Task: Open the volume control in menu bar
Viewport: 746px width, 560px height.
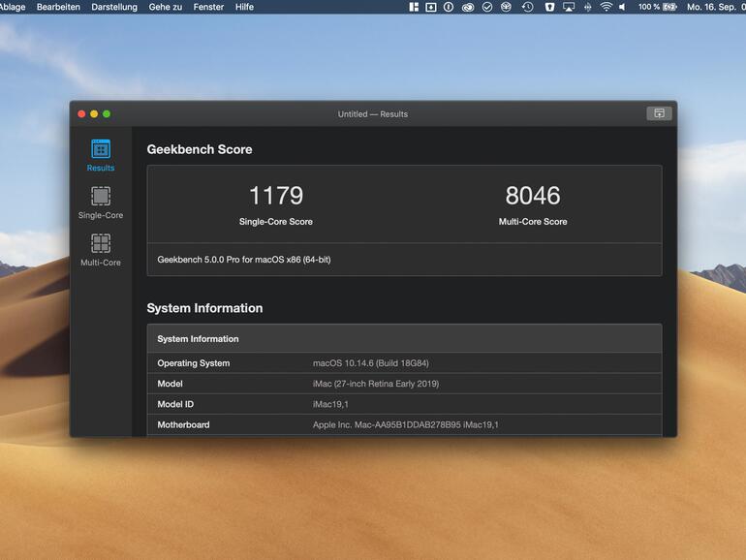Action: [x=622, y=7]
